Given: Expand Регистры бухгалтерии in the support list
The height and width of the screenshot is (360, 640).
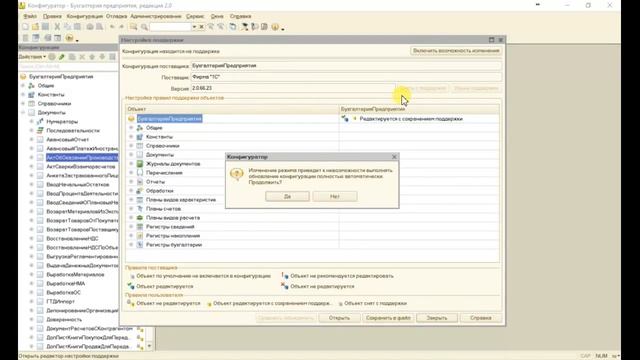Looking at the screenshot, I should (131, 244).
